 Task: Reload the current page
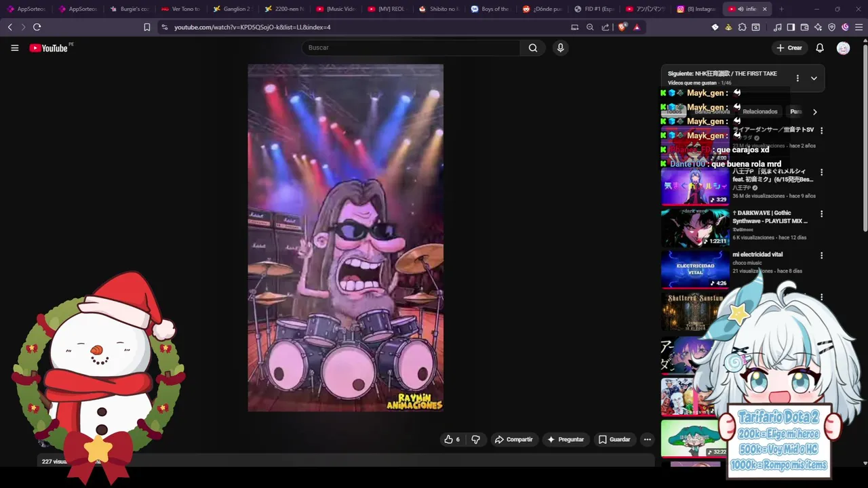pos(37,27)
